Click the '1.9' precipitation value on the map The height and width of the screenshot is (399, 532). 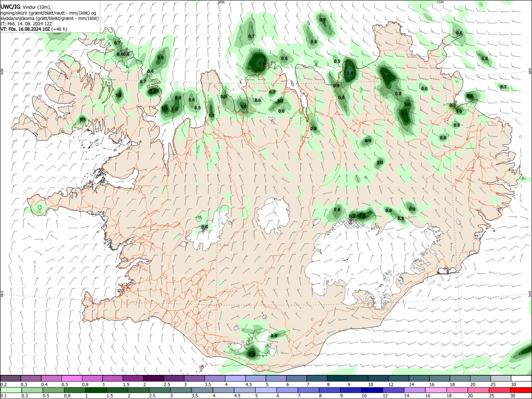pyautogui.click(x=261, y=64)
